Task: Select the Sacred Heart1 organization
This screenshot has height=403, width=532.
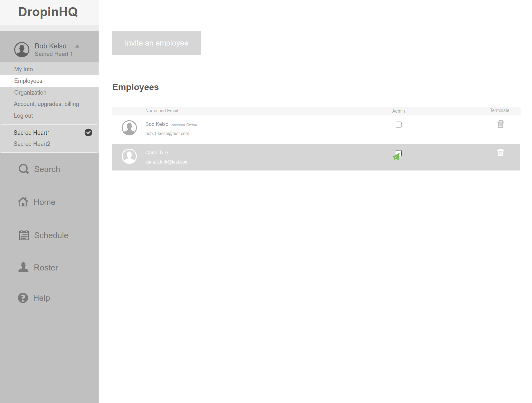Action: 32,133
